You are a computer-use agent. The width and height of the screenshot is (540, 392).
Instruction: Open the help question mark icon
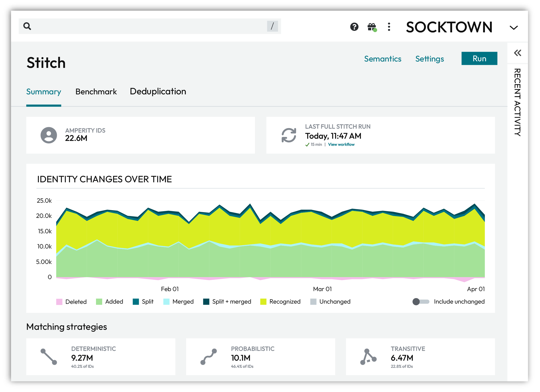354,27
